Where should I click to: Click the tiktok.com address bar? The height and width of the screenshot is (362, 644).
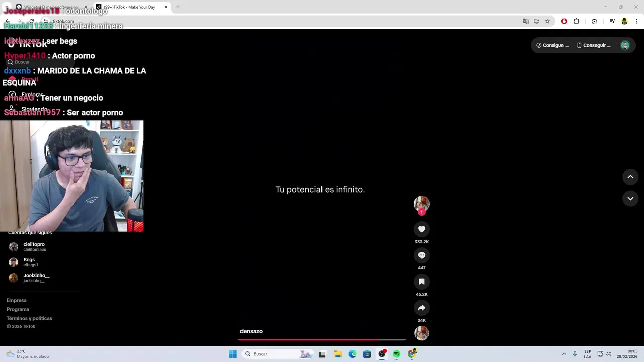(282, 21)
